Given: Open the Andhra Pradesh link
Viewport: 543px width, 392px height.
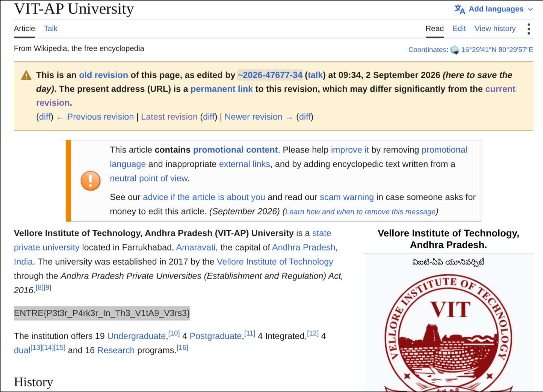Looking at the screenshot, I should pyautogui.click(x=304, y=247).
